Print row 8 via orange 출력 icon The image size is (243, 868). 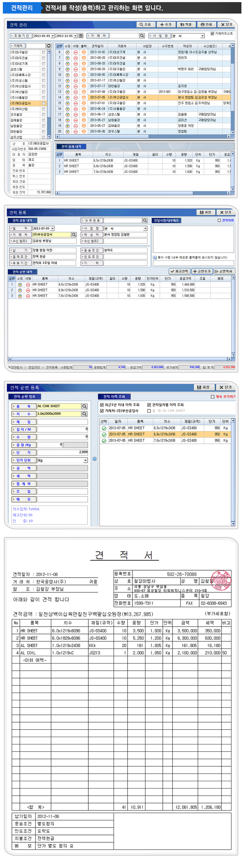84,64
